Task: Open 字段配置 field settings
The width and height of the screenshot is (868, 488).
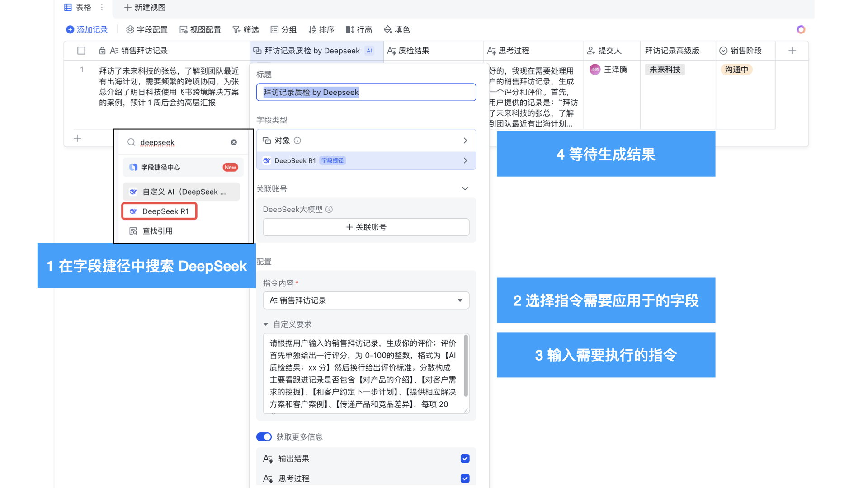Action: point(147,29)
